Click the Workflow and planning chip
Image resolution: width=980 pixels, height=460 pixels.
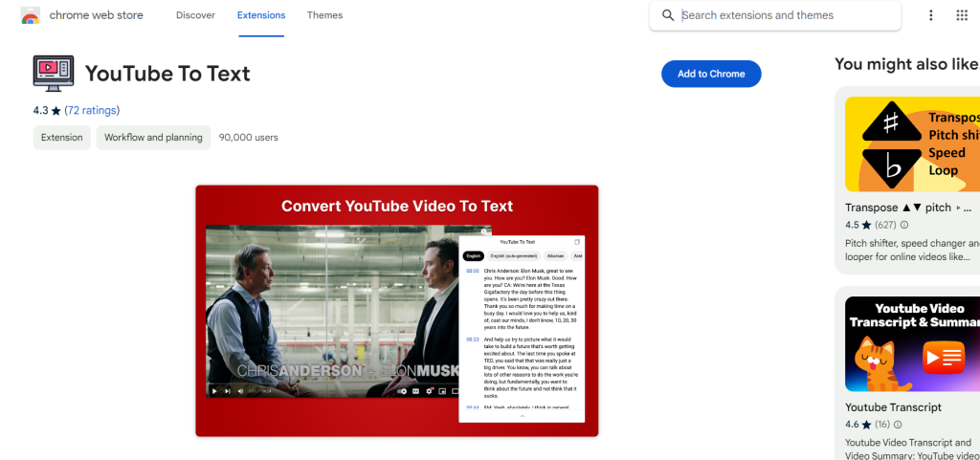153,138
